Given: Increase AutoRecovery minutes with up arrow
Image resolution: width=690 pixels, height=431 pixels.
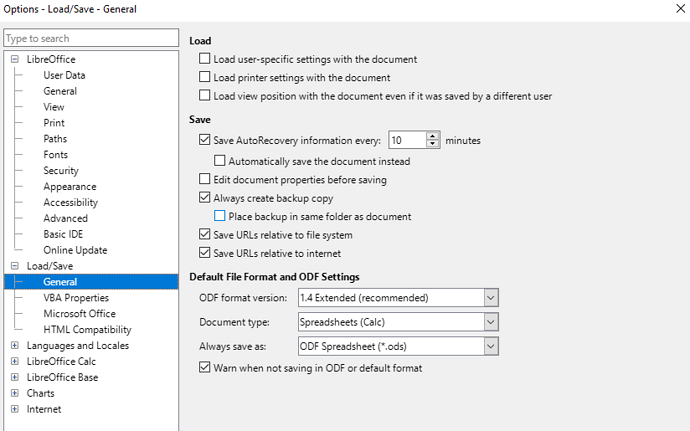Looking at the screenshot, I should (433, 136).
